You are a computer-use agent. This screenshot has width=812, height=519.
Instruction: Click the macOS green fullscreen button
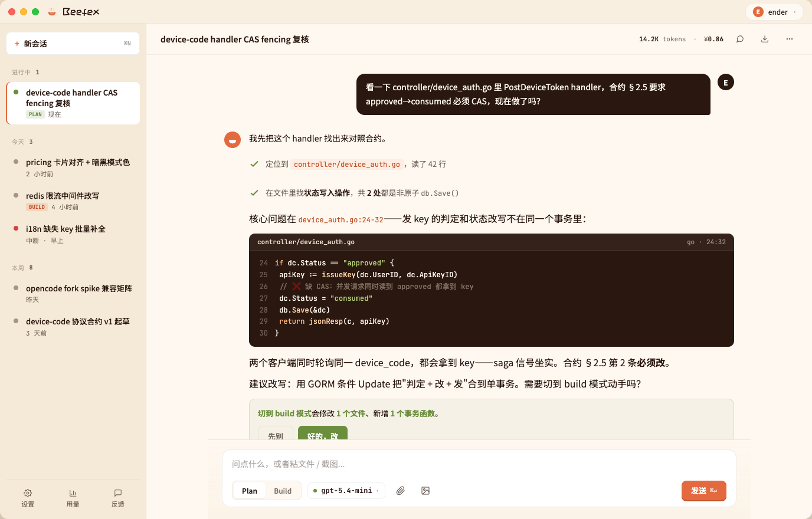click(35, 12)
